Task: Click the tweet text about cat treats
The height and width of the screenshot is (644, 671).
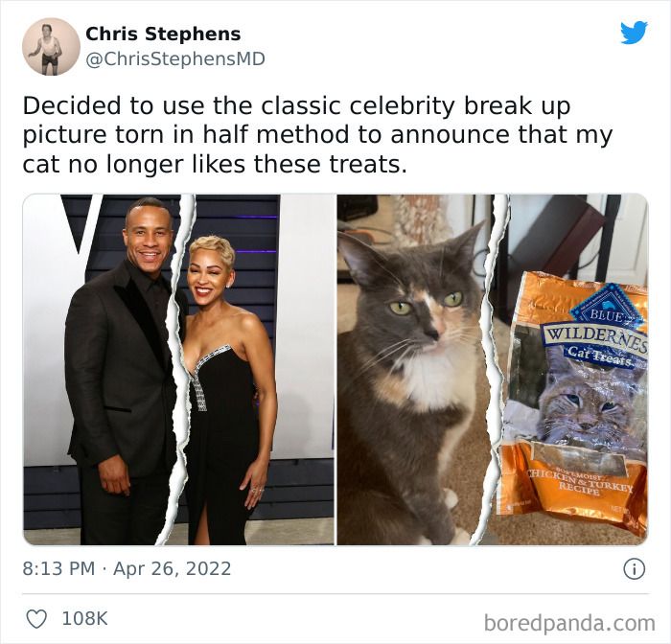Action: (317, 135)
